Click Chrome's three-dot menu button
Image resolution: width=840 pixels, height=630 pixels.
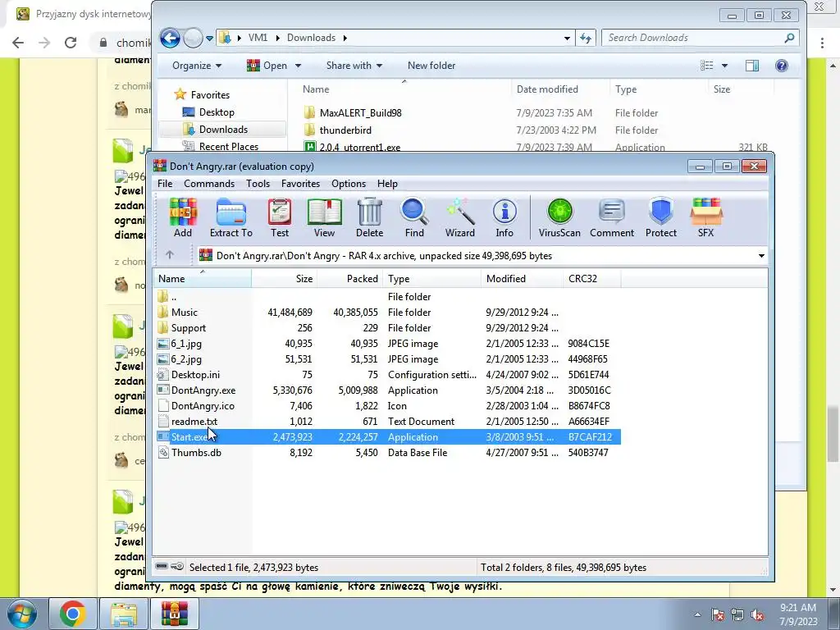[822, 43]
